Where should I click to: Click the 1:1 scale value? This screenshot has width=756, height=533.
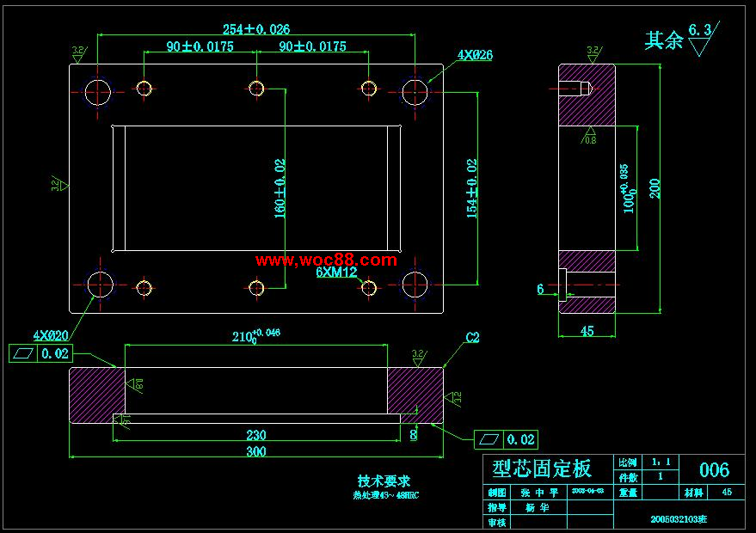point(661,463)
